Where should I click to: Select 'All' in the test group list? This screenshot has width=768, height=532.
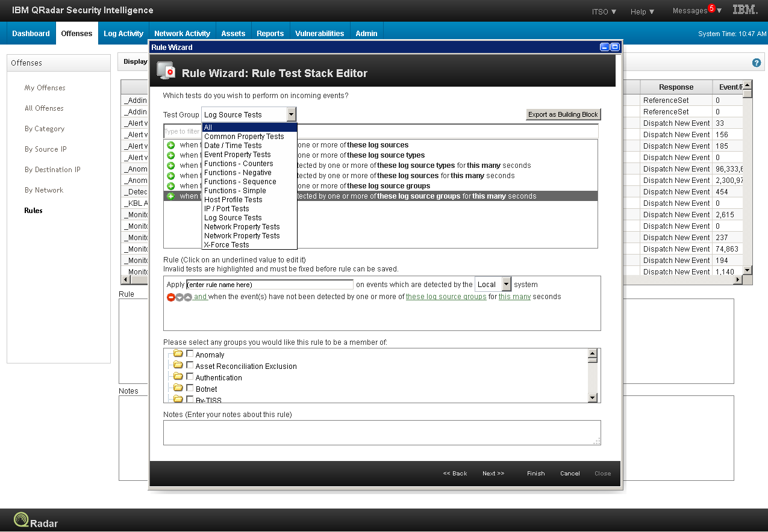(249, 128)
